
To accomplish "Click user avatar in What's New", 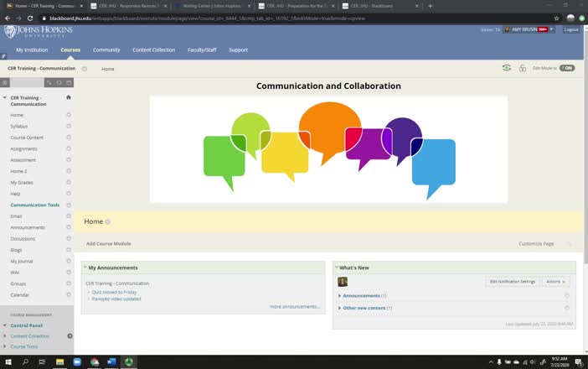I will (343, 282).
